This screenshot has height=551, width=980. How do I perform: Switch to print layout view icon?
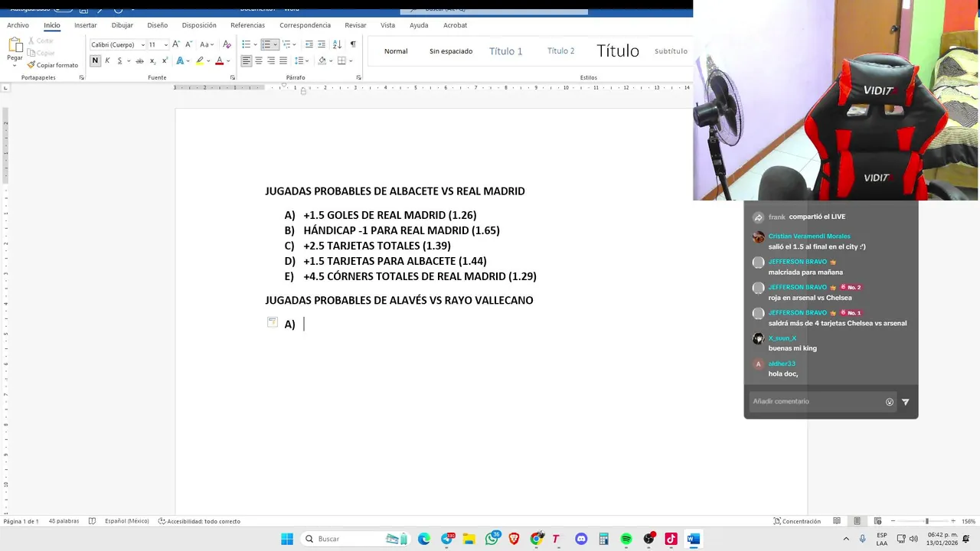(857, 521)
